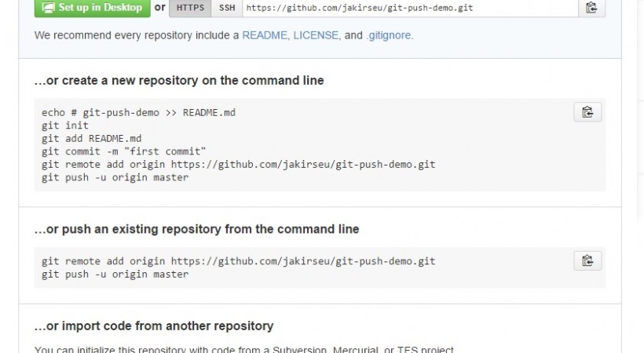Screen dimensions: 644x353
Task: Click the Subversion, Mercurial, or TFS description text
Action: 243,349
